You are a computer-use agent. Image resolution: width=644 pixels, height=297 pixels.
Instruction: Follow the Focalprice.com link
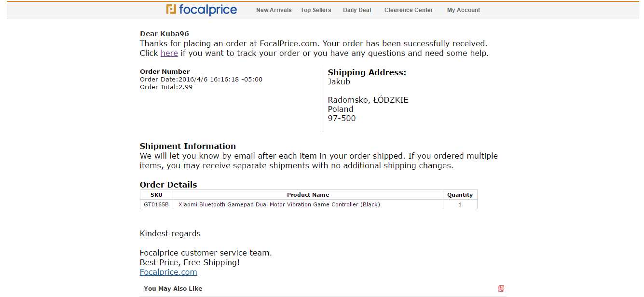point(168,272)
